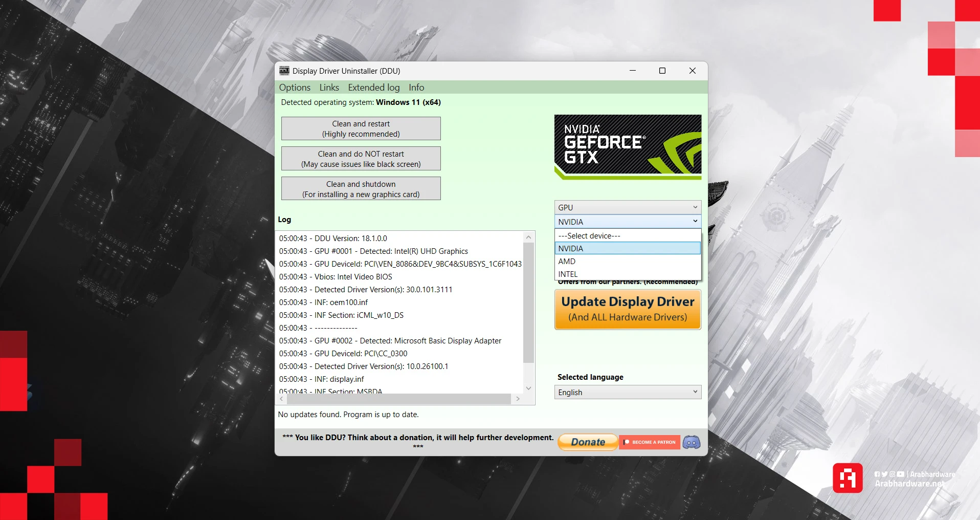980x520 pixels.
Task: Select AMD from the dropdown list
Action: tap(628, 261)
